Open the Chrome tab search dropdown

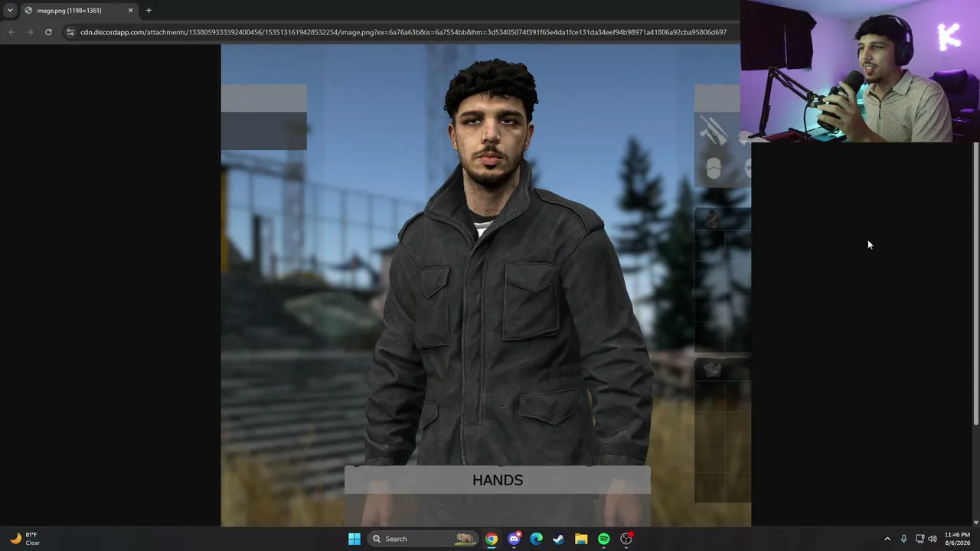(x=10, y=10)
